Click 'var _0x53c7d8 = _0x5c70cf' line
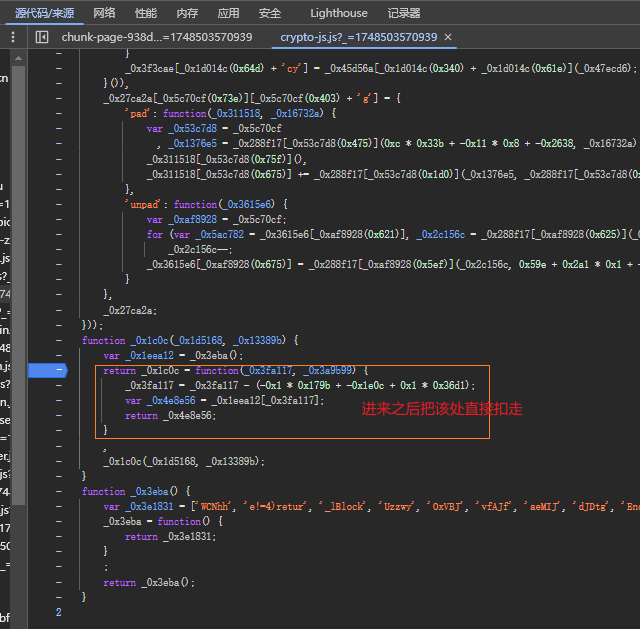The width and height of the screenshot is (640, 629). 214,129
